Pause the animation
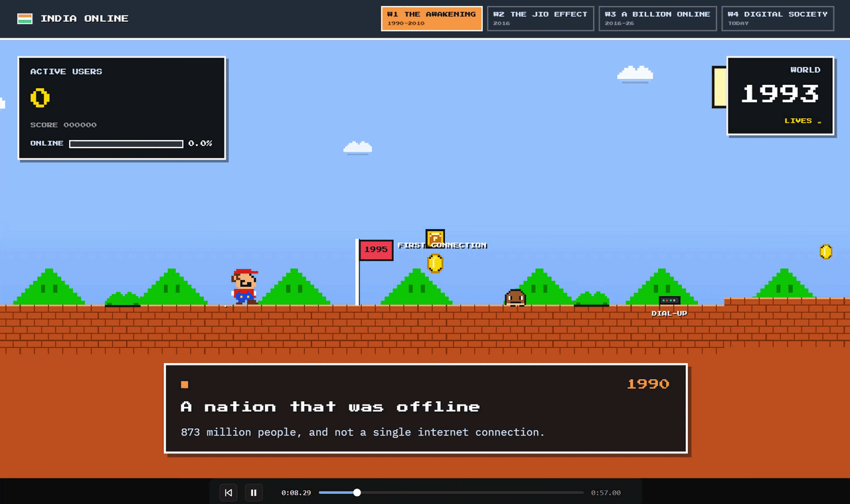 254,493
